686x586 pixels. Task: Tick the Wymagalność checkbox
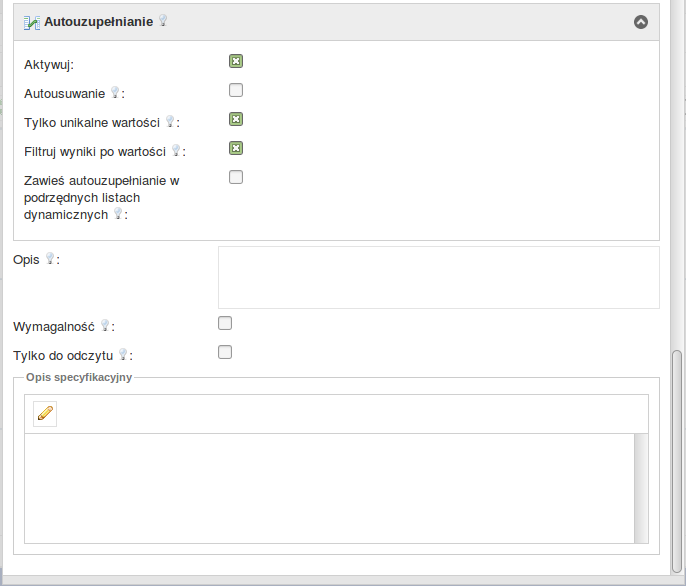point(225,323)
